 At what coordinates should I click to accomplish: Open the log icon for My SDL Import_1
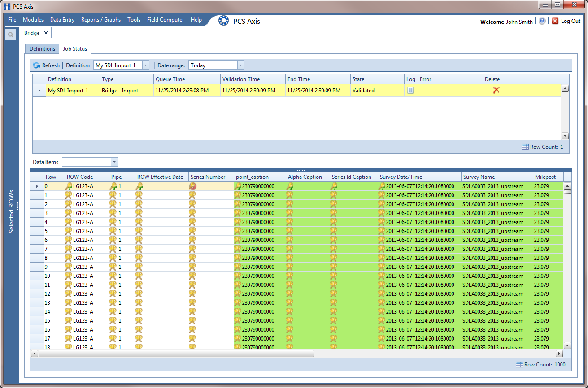click(410, 91)
